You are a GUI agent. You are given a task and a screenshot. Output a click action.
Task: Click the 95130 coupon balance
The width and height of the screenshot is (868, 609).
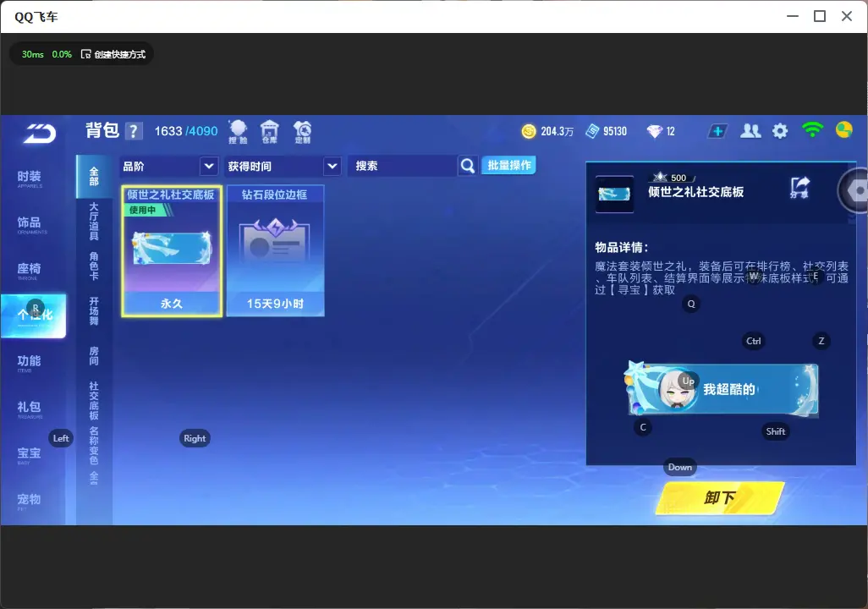(615, 131)
